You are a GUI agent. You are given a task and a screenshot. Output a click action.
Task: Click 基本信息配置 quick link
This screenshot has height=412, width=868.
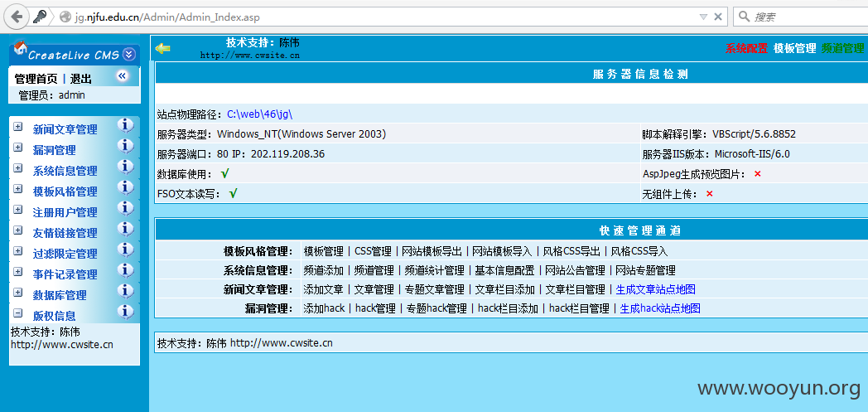505,271
